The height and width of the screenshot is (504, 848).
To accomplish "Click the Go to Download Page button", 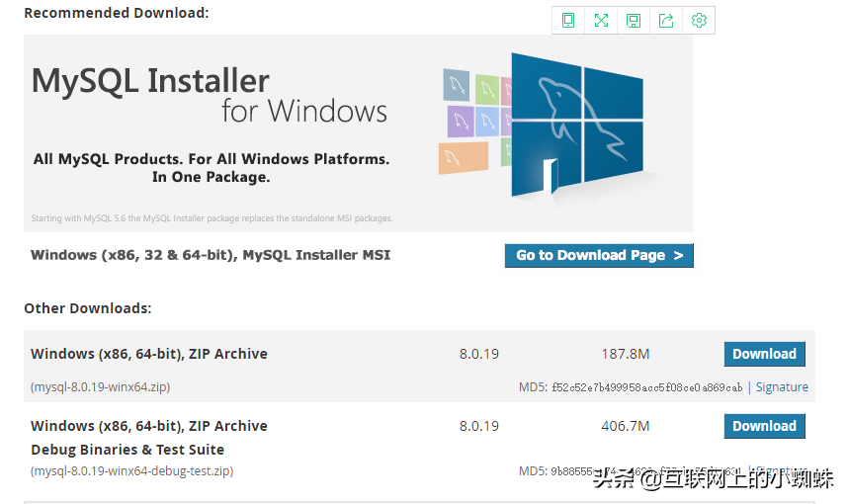I will tap(599, 255).
